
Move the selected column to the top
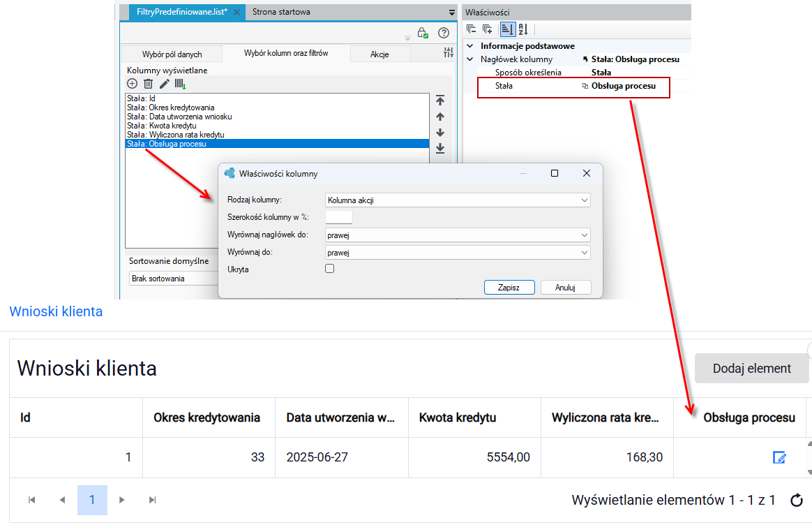coord(440,100)
